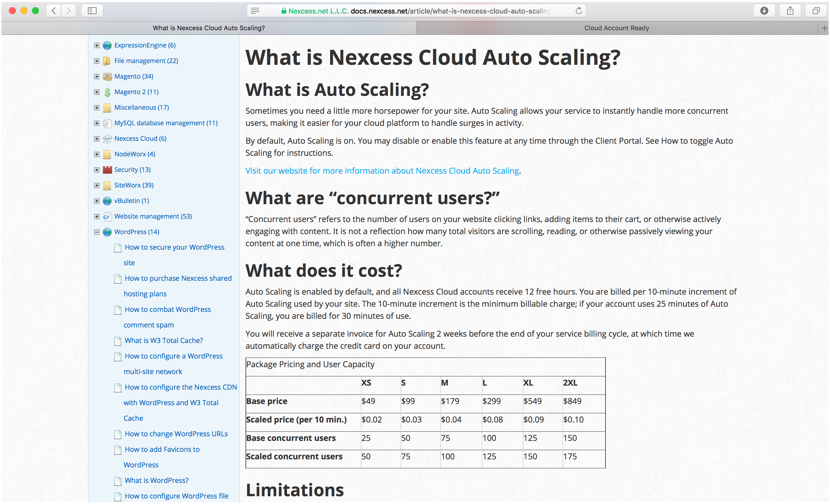Open How to configure a WordPress multi-site network
This screenshot has height=504, width=830.
(x=173, y=364)
